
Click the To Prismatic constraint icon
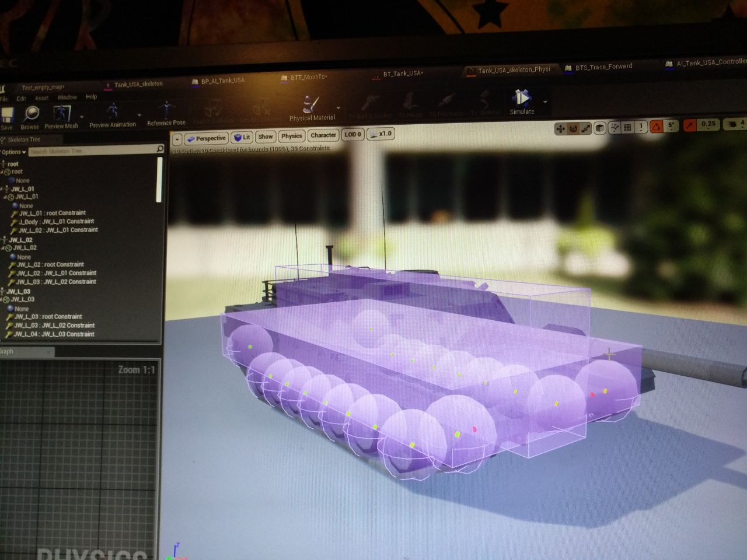(446, 101)
